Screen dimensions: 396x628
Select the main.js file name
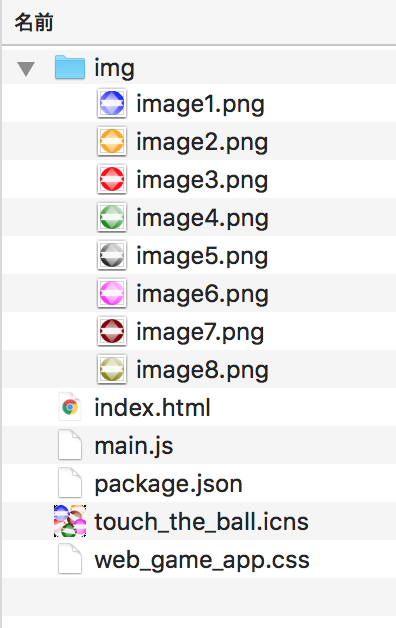[134, 446]
